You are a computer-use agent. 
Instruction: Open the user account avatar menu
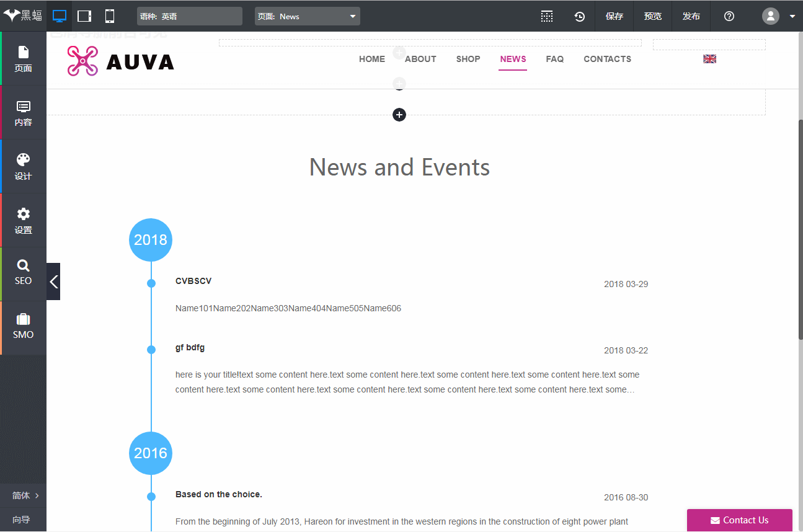(x=771, y=16)
